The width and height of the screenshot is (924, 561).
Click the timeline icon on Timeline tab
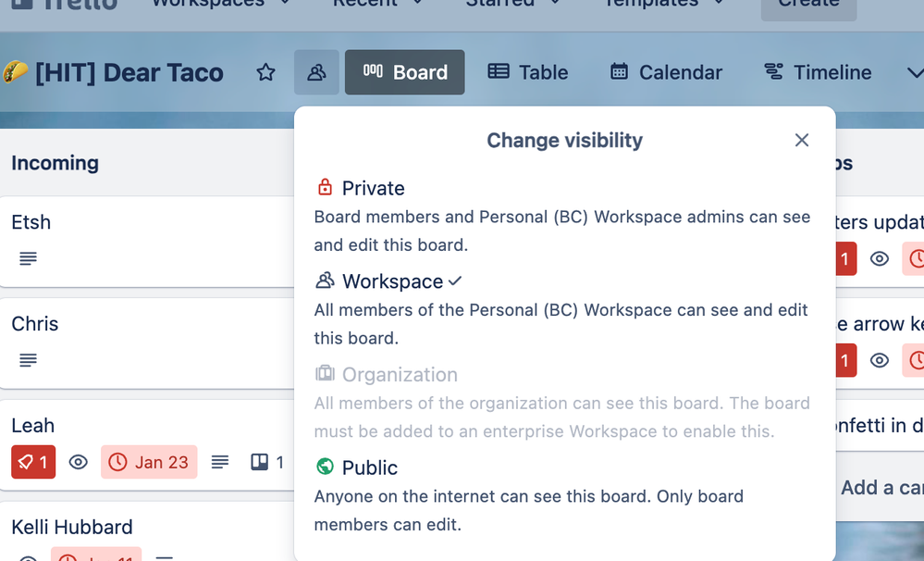coord(774,71)
